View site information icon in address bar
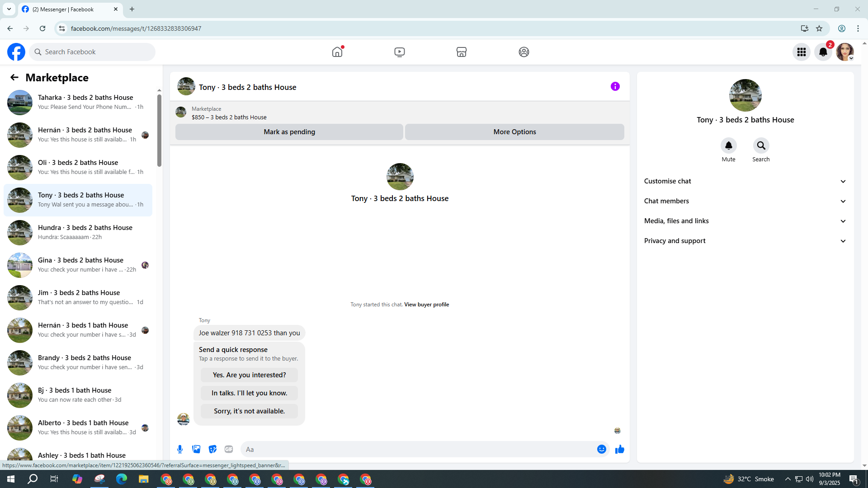 pyautogui.click(x=62, y=28)
